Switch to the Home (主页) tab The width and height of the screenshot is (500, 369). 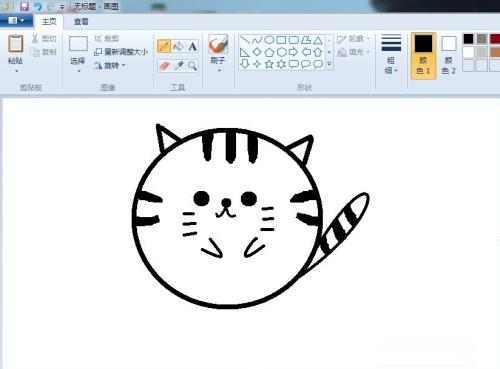pos(49,22)
